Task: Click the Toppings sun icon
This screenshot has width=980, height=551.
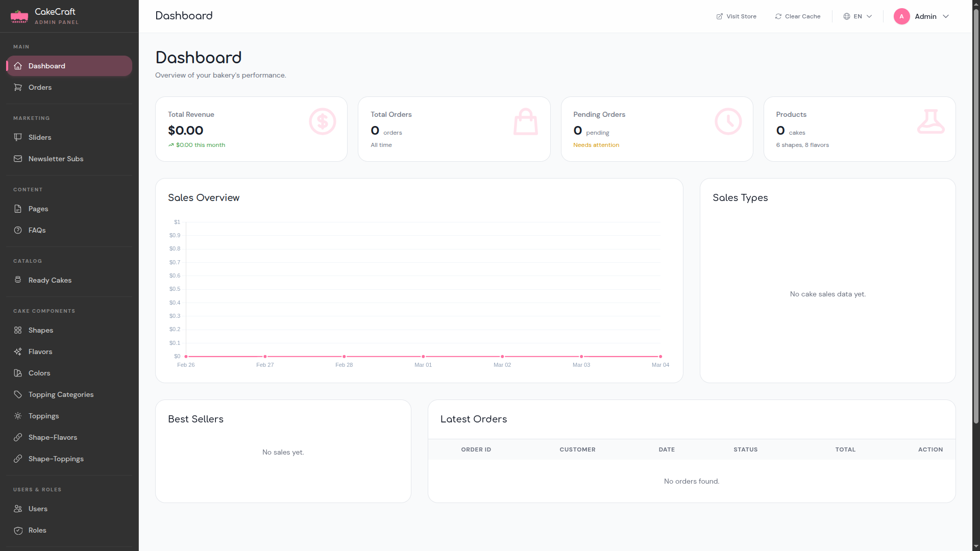Action: [18, 416]
